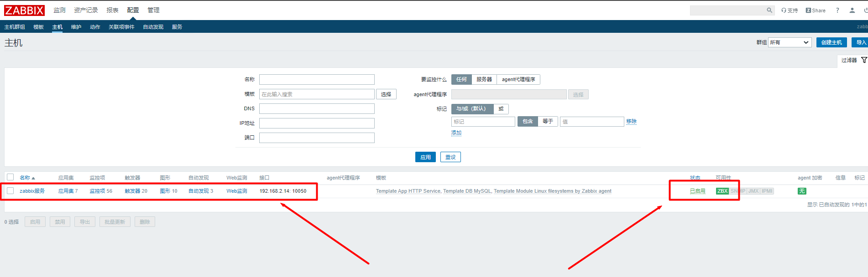Click the 导入 button
Viewport: 868px width, 277px height.
(861, 42)
